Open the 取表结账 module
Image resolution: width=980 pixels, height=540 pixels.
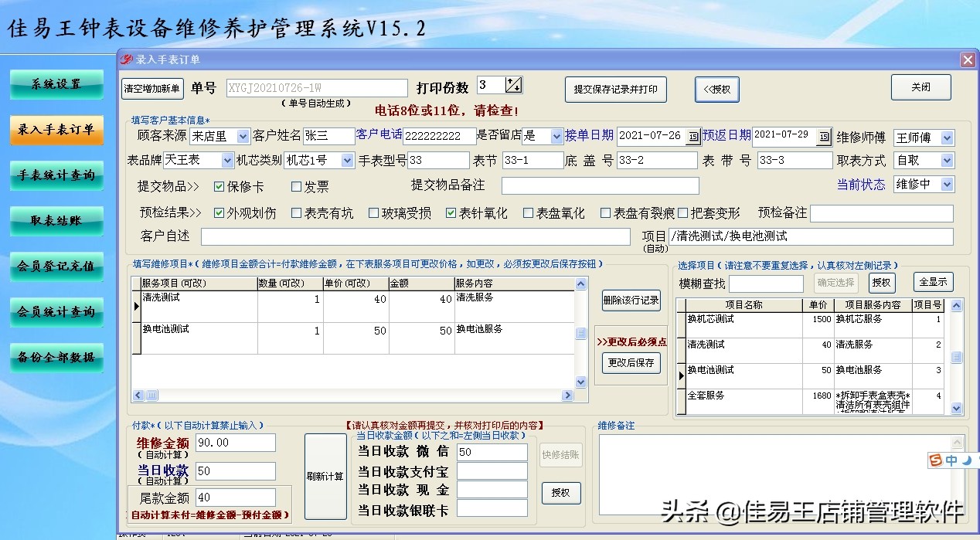pos(56,221)
